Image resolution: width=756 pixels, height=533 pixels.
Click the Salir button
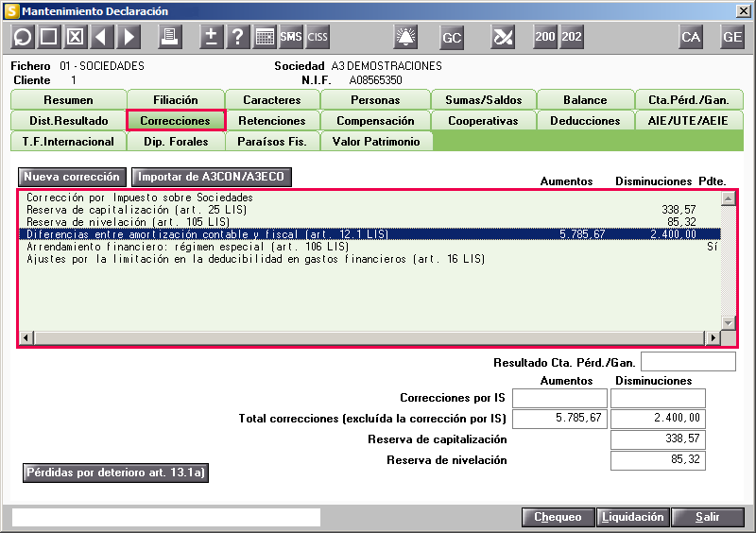coord(708,517)
